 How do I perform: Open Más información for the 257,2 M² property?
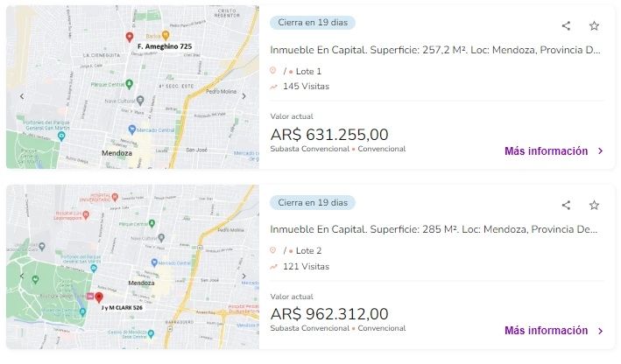[x=554, y=151]
